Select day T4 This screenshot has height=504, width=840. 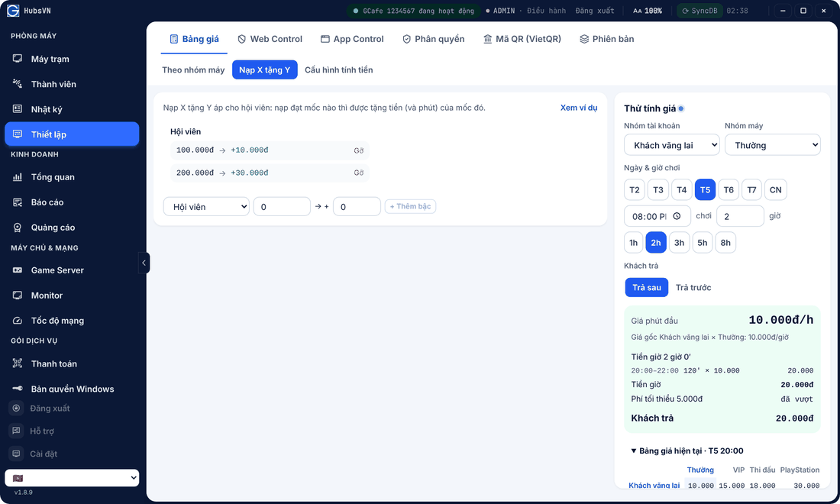[x=681, y=189]
